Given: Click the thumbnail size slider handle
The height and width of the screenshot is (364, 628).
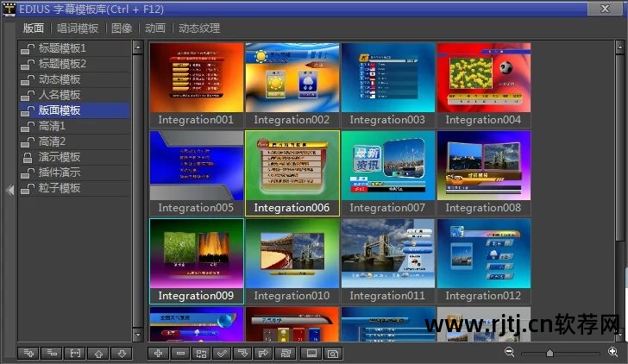Looking at the screenshot, I should [x=549, y=353].
